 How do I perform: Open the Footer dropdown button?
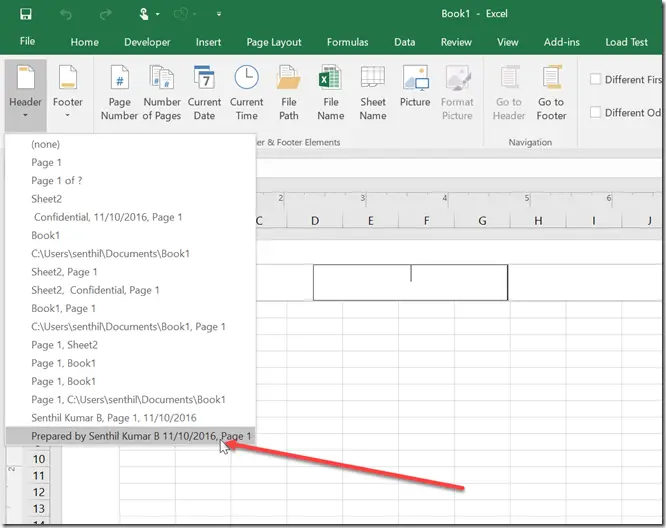tap(68, 91)
